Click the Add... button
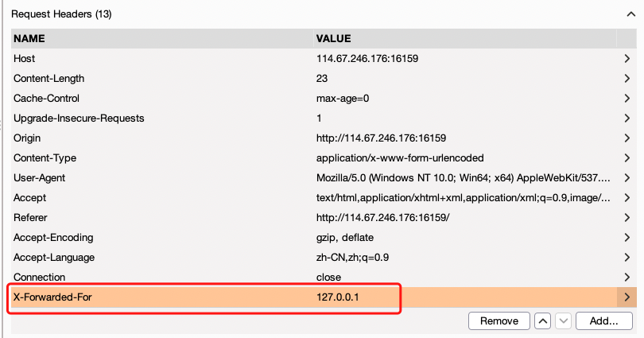644x338 pixels. coord(603,321)
